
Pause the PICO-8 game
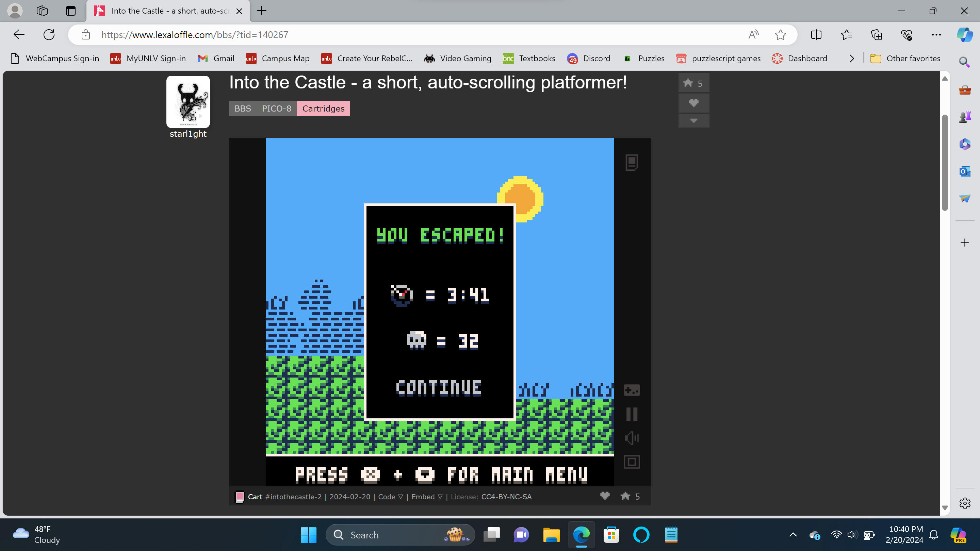(632, 414)
